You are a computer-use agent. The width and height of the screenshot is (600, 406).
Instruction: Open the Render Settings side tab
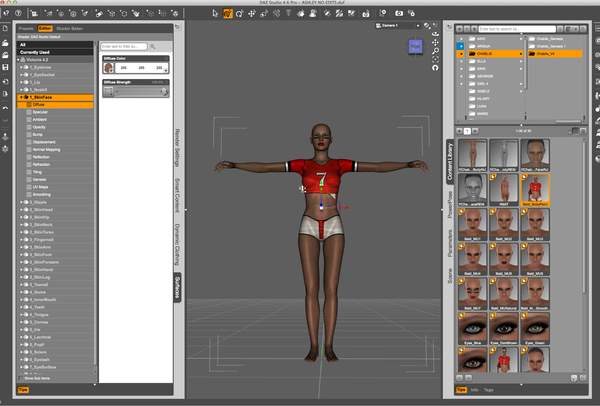pos(178,148)
